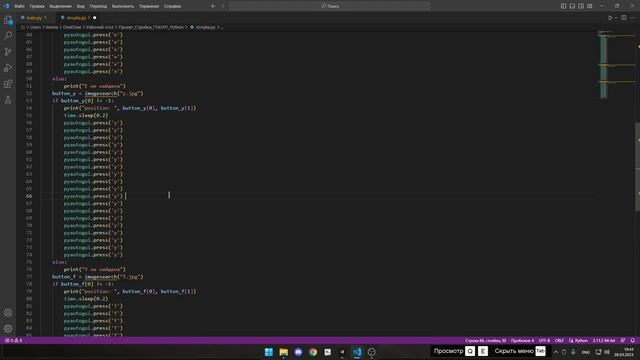640x360 pixels.
Task: Open the Windows Start button
Action: coord(269,352)
